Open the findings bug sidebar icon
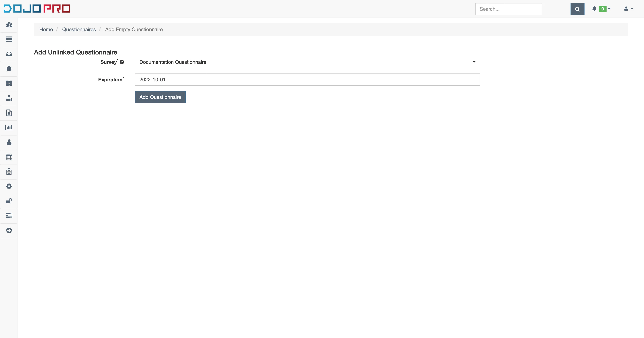Viewport: 644px width, 338px height. pos(9,68)
